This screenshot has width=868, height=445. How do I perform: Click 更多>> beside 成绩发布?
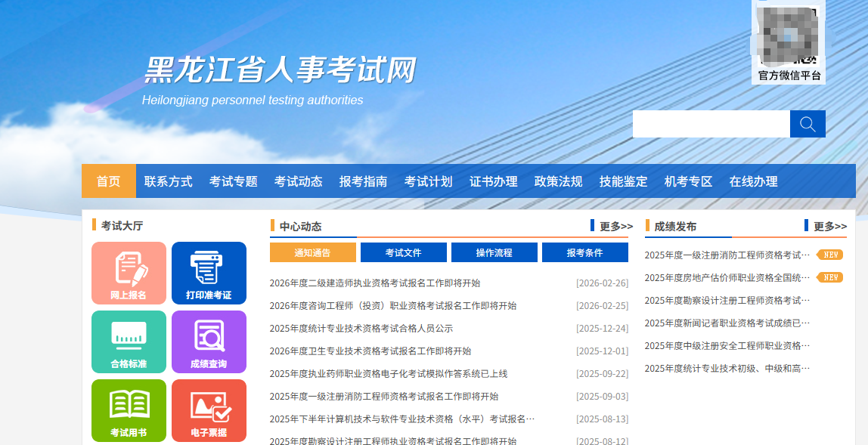point(830,225)
